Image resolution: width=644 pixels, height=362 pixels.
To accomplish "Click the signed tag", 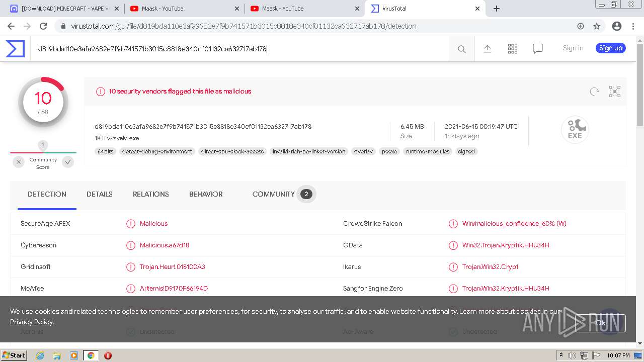I will tap(466, 151).
